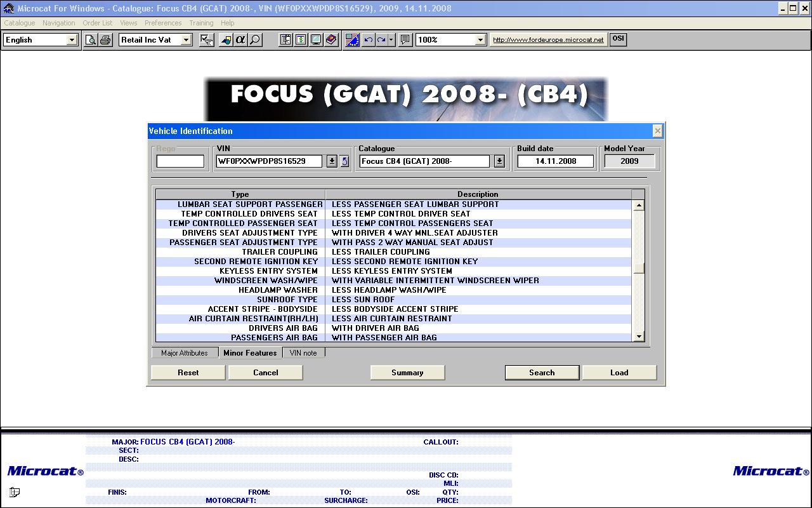The width and height of the screenshot is (812, 508).
Task: Expand the Catalogue dropdown in dialog
Action: pyautogui.click(x=499, y=161)
